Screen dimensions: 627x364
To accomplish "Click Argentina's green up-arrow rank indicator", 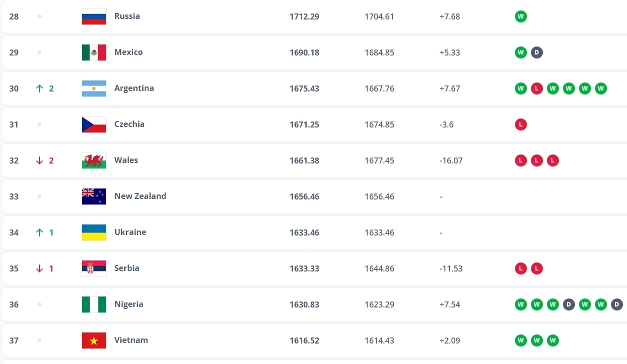I will click(40, 88).
